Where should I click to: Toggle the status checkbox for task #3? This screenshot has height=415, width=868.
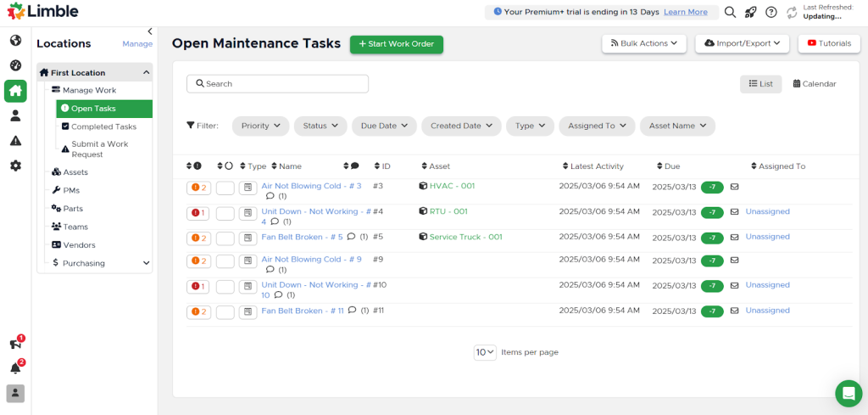225,188
